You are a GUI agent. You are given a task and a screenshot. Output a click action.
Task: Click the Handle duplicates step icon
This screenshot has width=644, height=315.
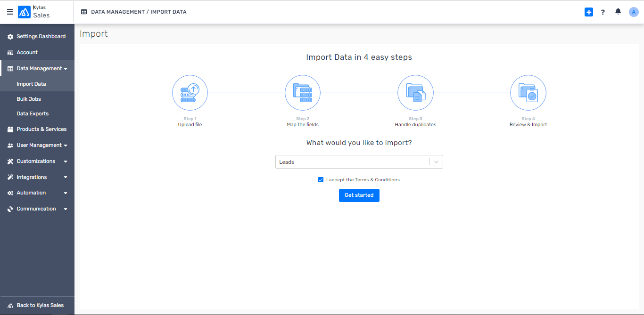(415, 93)
